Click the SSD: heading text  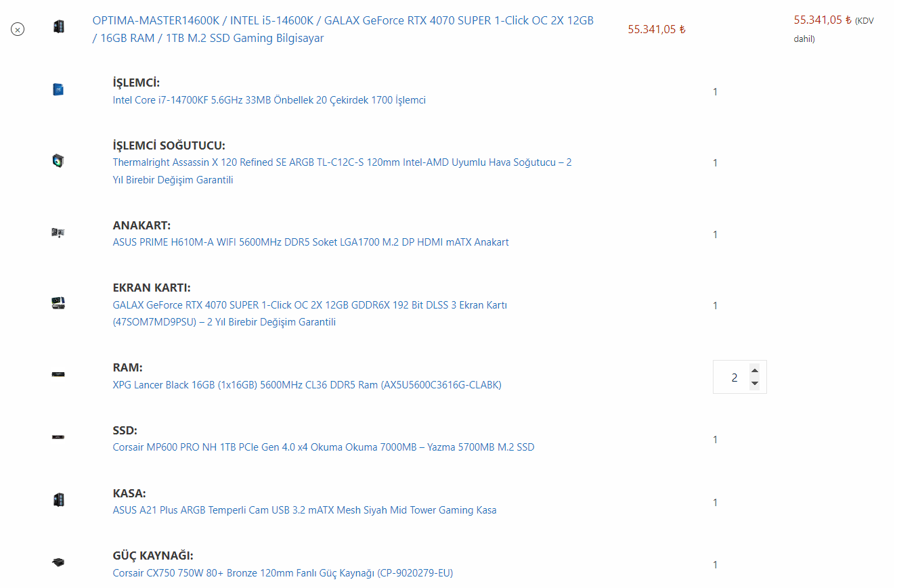pyautogui.click(x=125, y=430)
